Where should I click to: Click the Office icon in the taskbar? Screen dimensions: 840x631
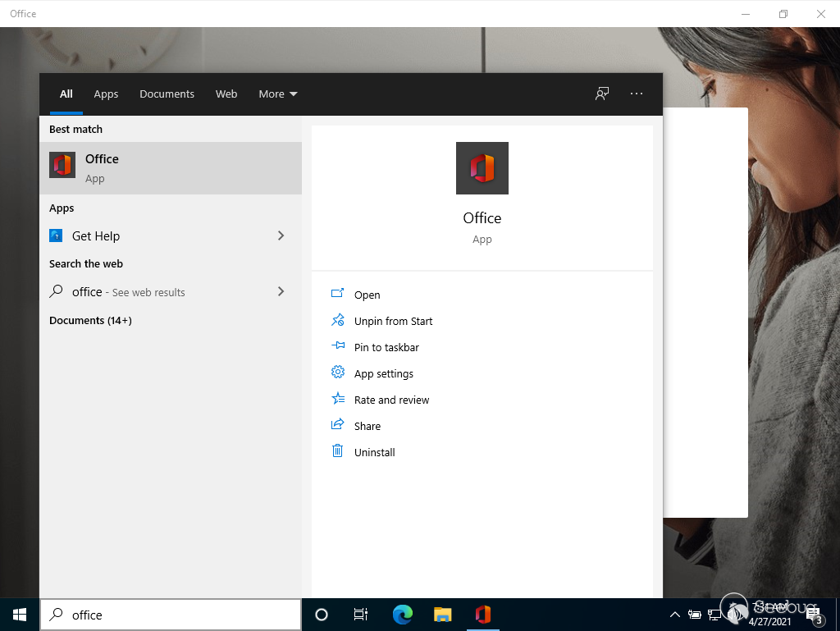482,615
